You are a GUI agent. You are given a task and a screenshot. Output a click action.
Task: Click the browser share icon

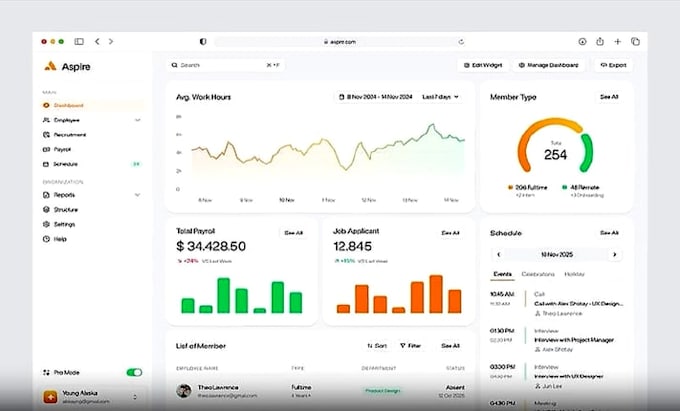600,42
